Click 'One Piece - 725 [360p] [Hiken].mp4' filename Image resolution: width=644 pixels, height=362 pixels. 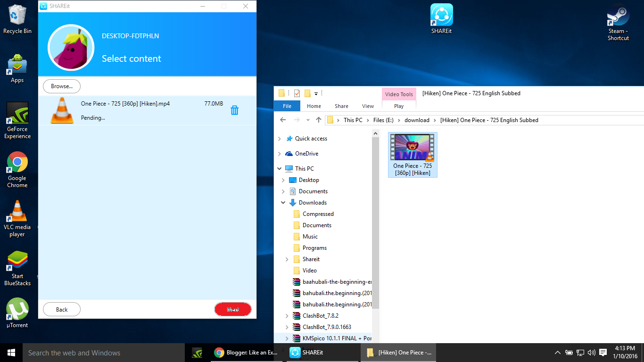point(125,103)
